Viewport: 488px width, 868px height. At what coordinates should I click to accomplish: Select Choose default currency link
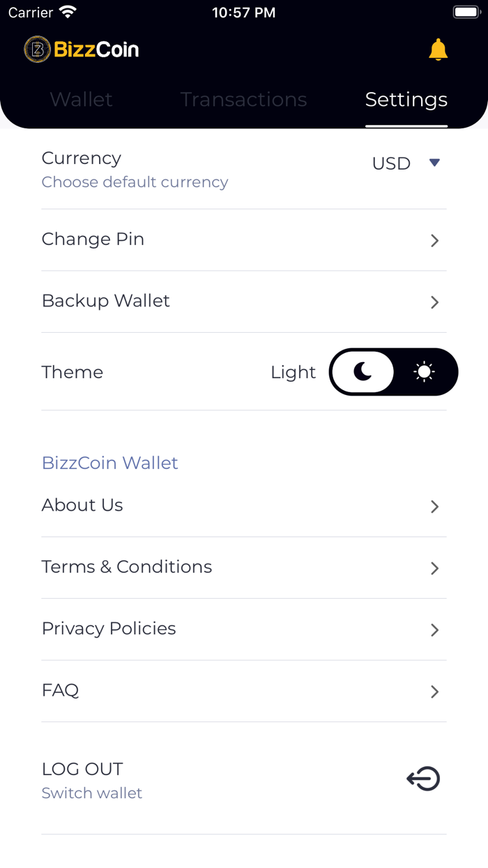pos(135,182)
